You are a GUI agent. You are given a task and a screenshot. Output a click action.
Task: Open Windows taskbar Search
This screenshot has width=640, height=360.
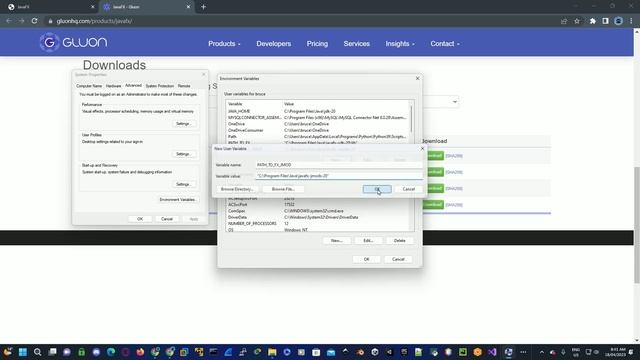(x=38, y=352)
